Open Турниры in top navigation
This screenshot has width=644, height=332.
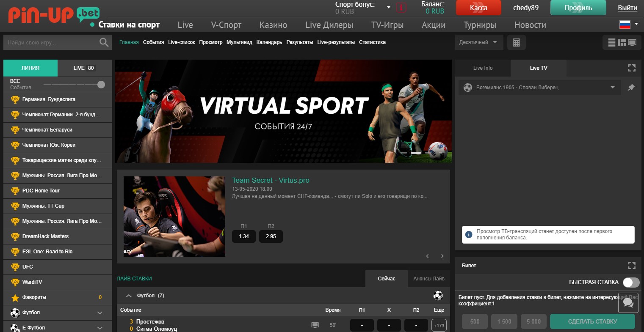coord(480,25)
